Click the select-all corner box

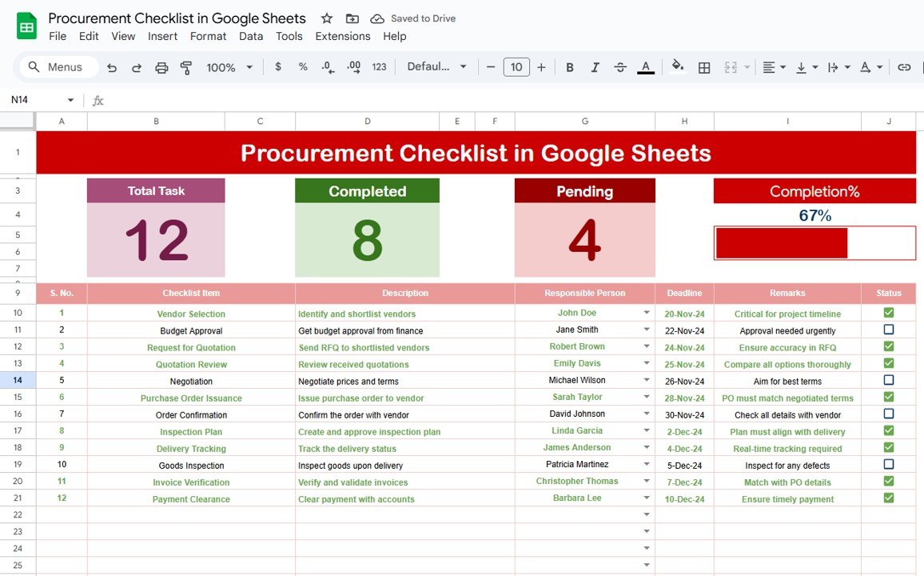click(x=18, y=121)
